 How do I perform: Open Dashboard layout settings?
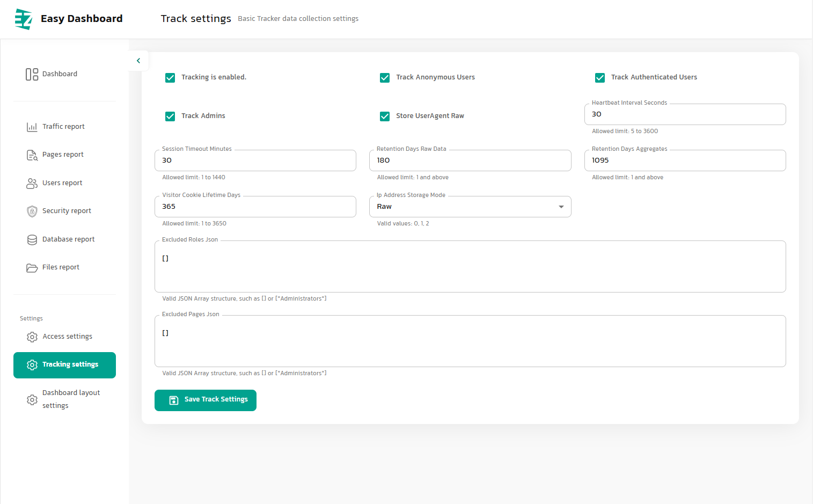(64, 399)
